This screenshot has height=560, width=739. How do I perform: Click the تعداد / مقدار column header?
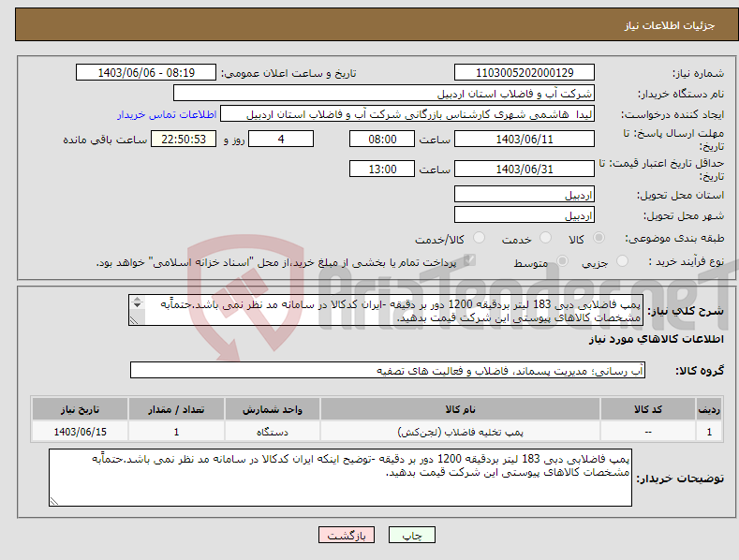click(x=176, y=409)
